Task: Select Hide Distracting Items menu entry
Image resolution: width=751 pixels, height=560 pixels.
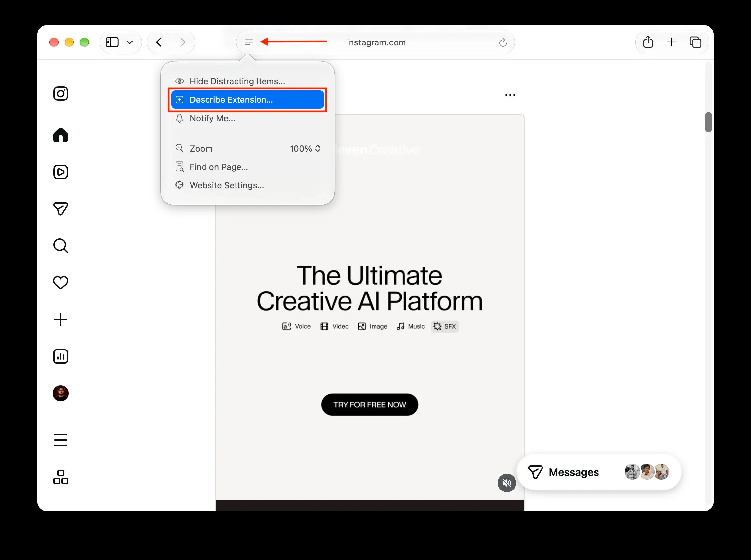Action: 248,81
